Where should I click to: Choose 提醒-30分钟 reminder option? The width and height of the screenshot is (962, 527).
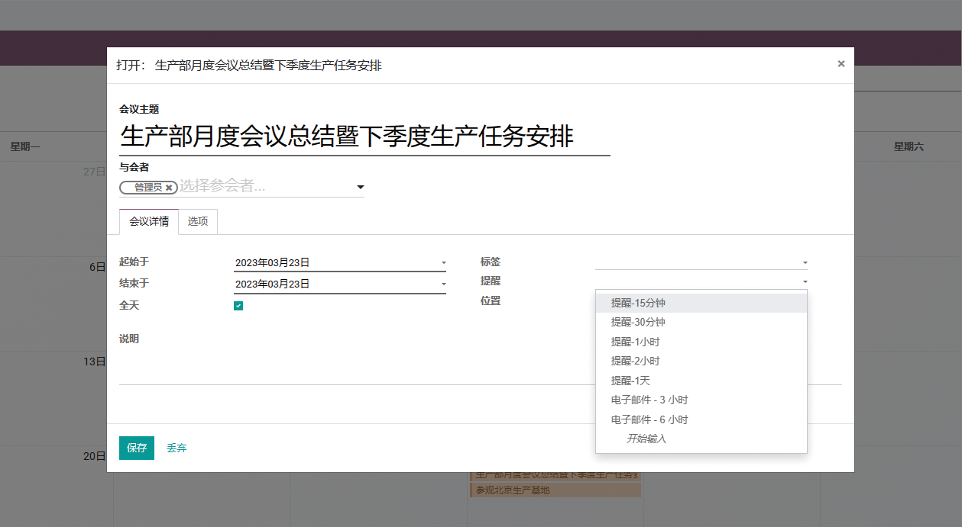639,322
